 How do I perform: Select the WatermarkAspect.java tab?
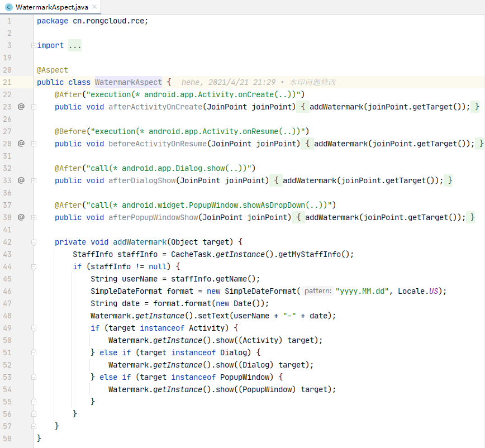[x=50, y=7]
